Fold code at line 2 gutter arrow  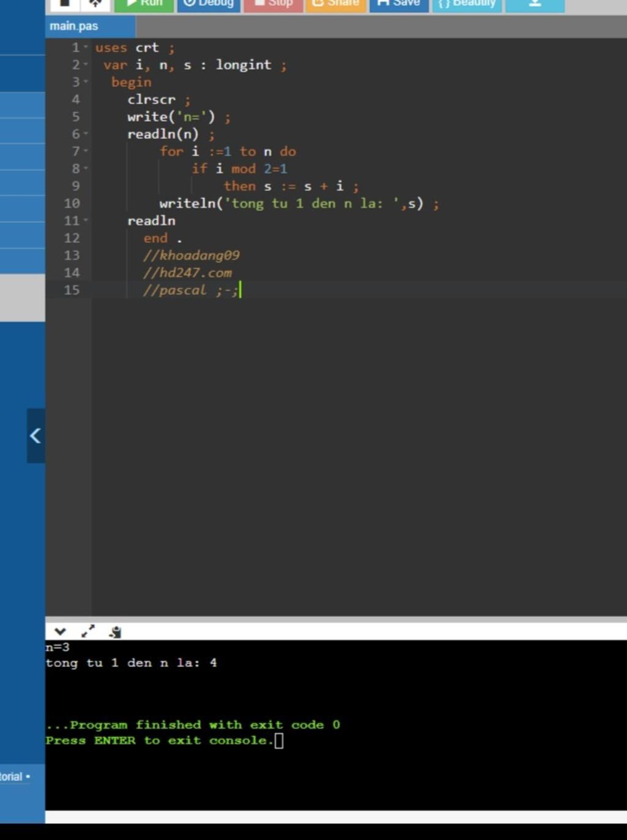pos(86,65)
